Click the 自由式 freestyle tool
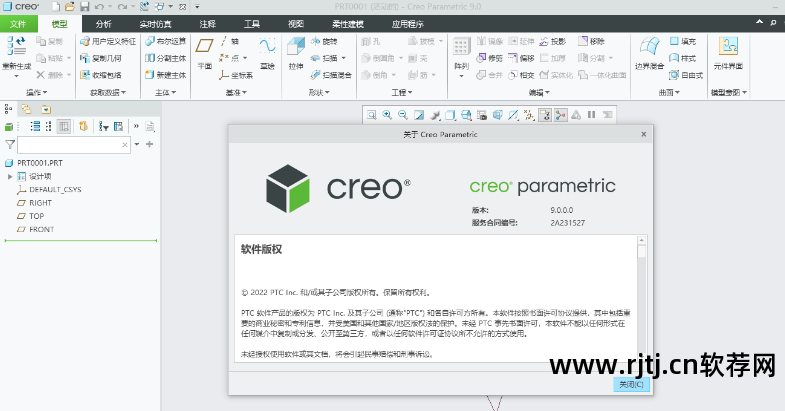785x411 pixels. 686,75
